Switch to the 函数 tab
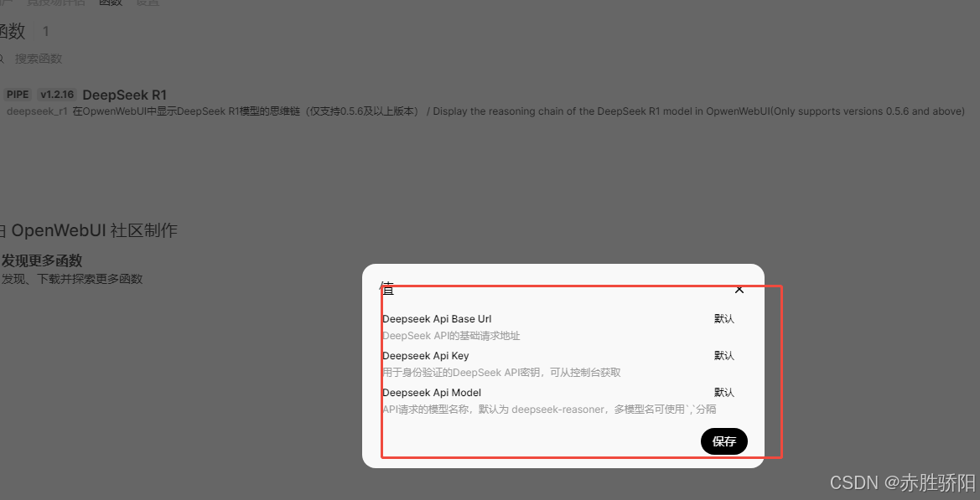Viewport: 980px width, 500px height. coord(110,3)
